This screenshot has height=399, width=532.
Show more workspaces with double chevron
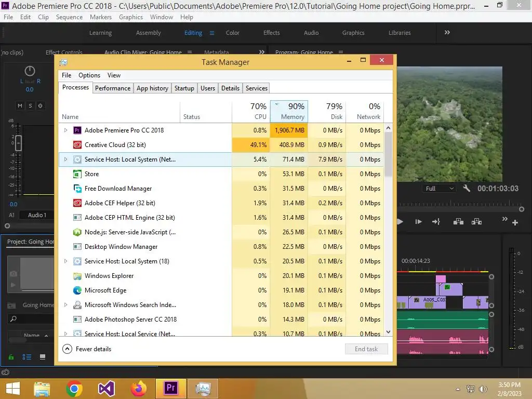(447, 33)
